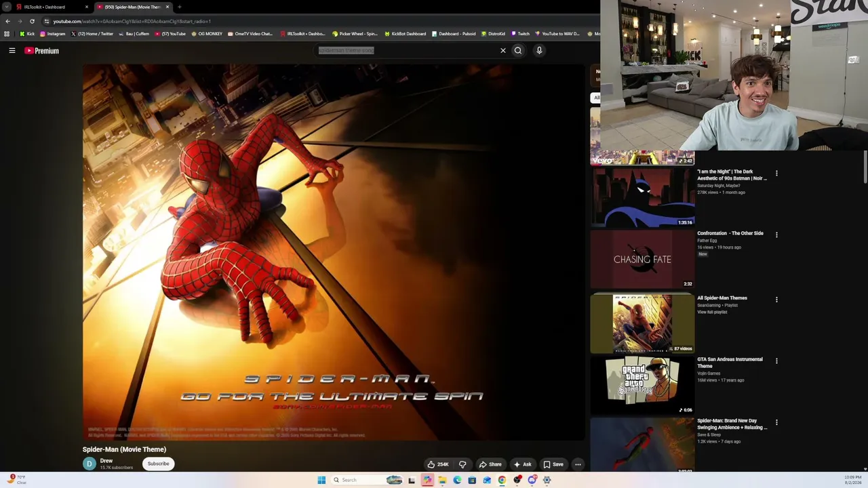Open All Spider-Man Themes playlist thumbnail

(x=642, y=323)
